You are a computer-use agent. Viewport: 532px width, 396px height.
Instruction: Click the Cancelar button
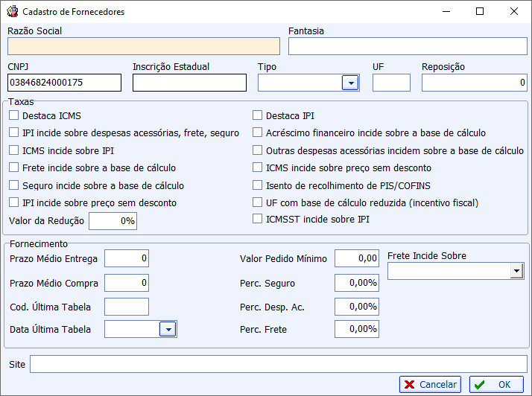[430, 385]
